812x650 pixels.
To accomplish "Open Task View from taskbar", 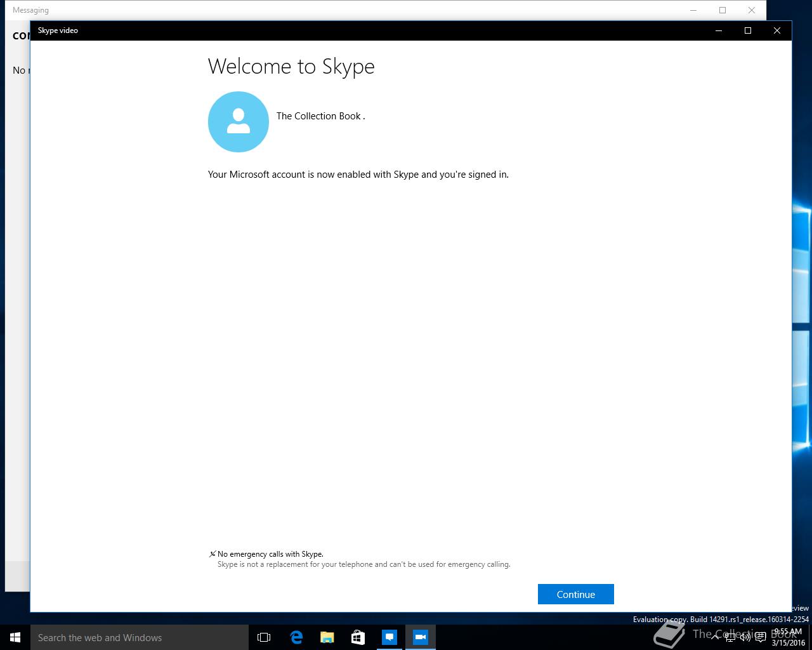I will [264, 637].
